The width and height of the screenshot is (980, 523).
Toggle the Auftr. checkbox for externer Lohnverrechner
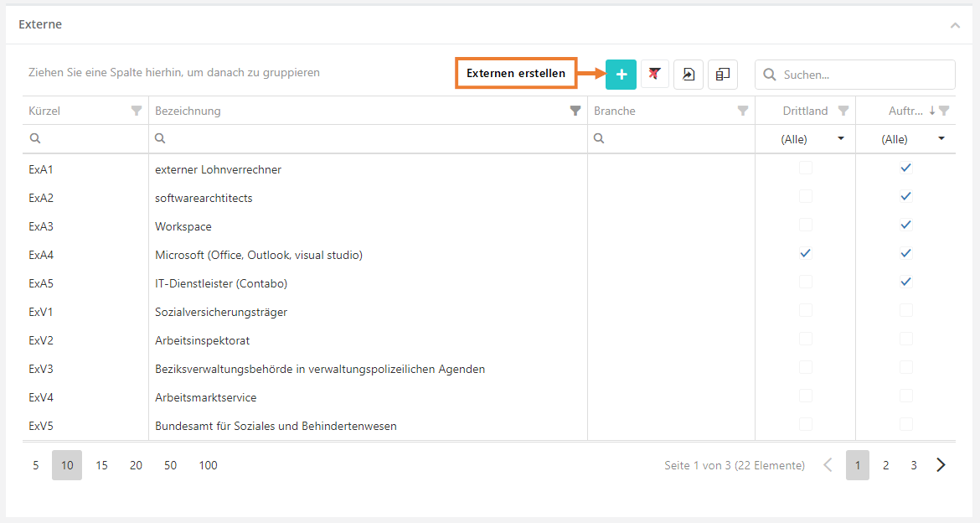click(x=905, y=168)
